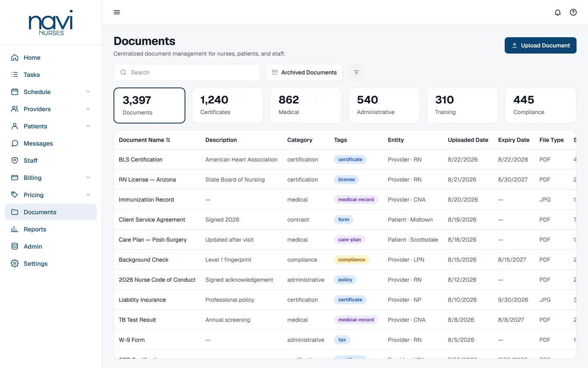The height and width of the screenshot is (368, 588).
Task: Go to Home in the sidebar
Action: [51, 58]
